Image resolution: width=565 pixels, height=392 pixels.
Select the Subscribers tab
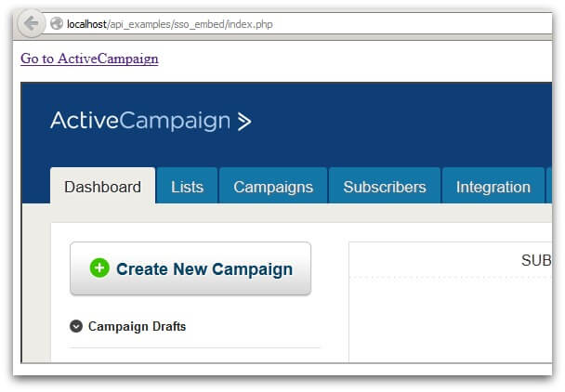coord(385,187)
